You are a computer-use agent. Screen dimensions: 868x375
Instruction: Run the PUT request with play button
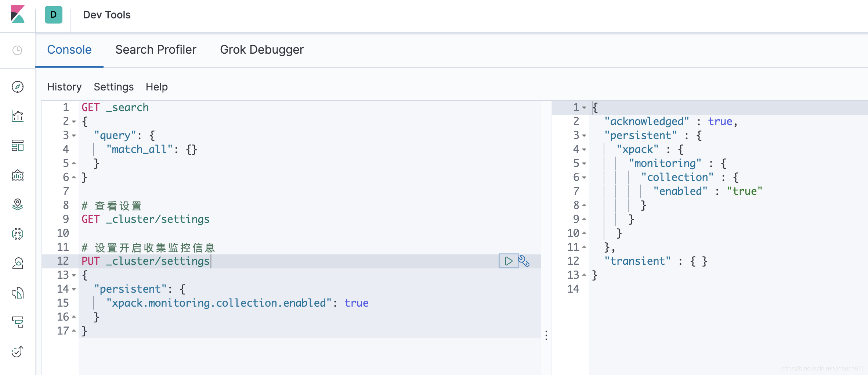tap(509, 261)
